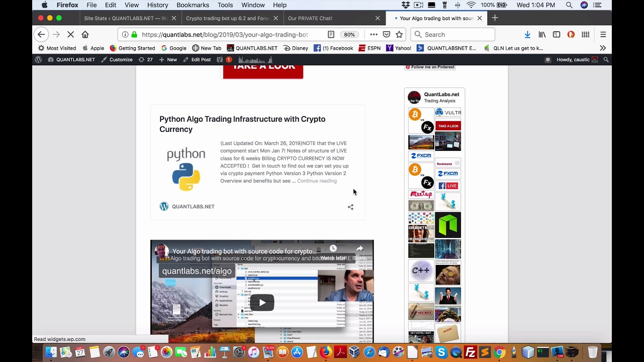The image size is (644, 362).
Task: Open the Yahoo! bookmark
Action: click(x=398, y=48)
